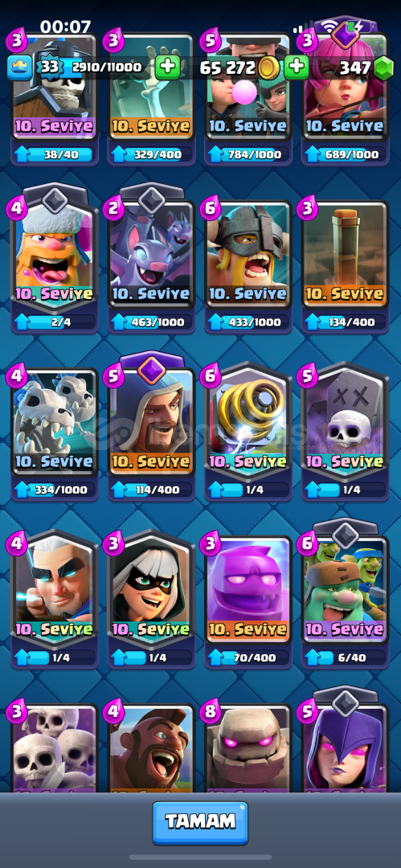Tap the gold coin icon
This screenshot has height=868, width=401.
(x=268, y=68)
